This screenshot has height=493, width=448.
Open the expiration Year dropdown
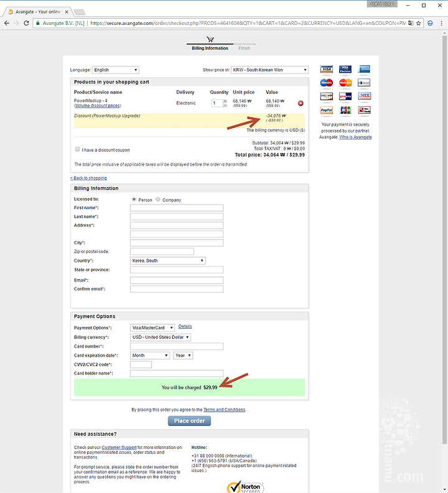pos(183,356)
